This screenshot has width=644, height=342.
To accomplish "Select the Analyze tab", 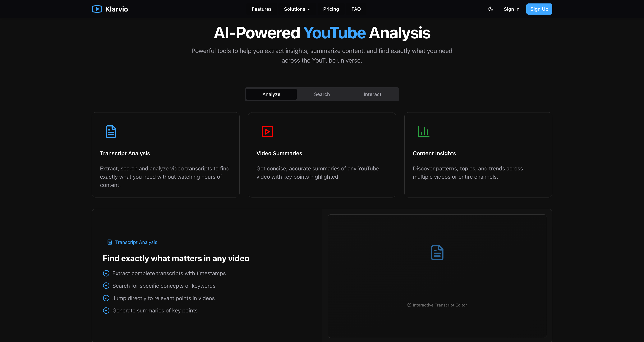I will pos(271,94).
